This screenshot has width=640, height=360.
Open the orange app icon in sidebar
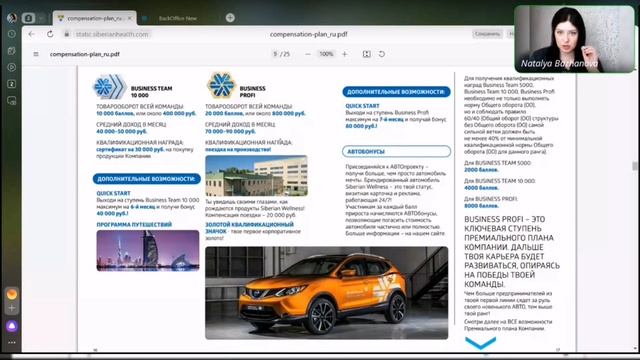pos(12,293)
